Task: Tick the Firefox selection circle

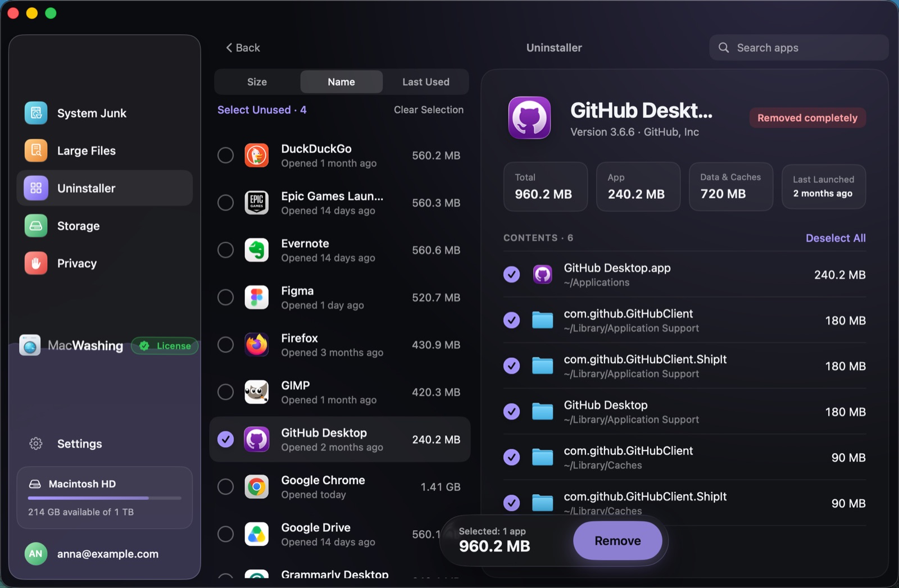Action: pos(226,345)
